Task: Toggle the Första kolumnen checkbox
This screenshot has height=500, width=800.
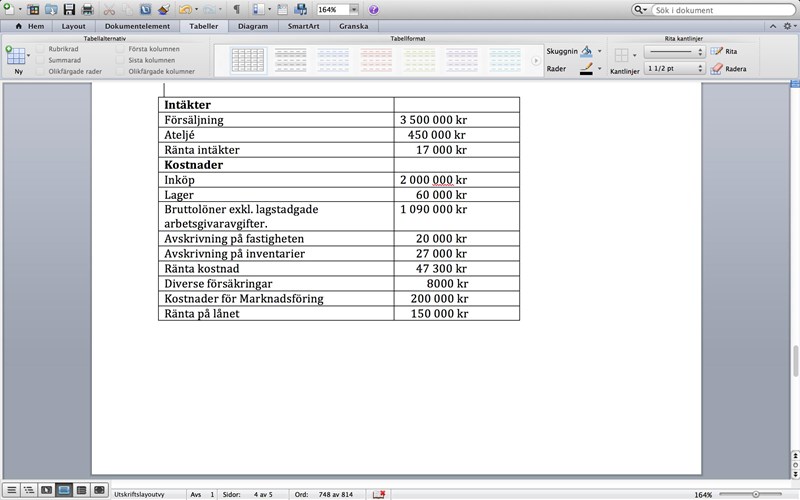Action: tap(121, 48)
